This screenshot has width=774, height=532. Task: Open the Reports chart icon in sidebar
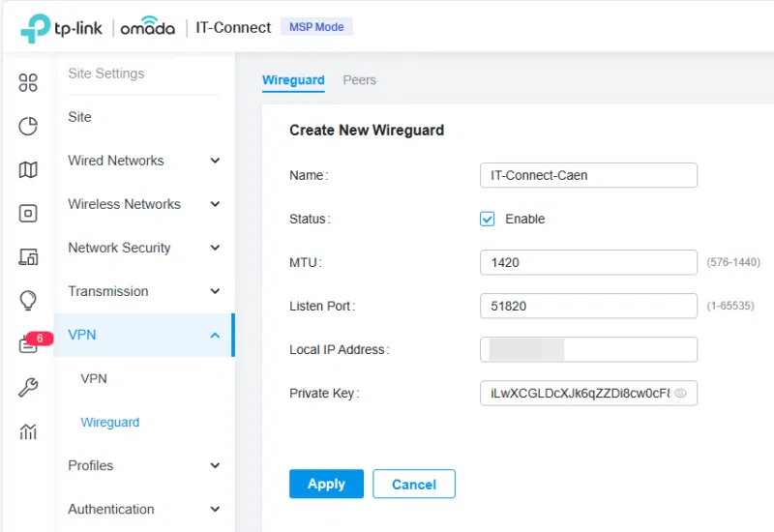(28, 431)
